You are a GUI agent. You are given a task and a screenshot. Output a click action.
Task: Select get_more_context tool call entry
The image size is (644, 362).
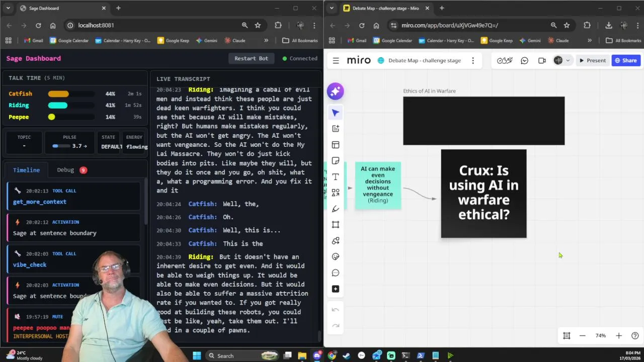73,196
